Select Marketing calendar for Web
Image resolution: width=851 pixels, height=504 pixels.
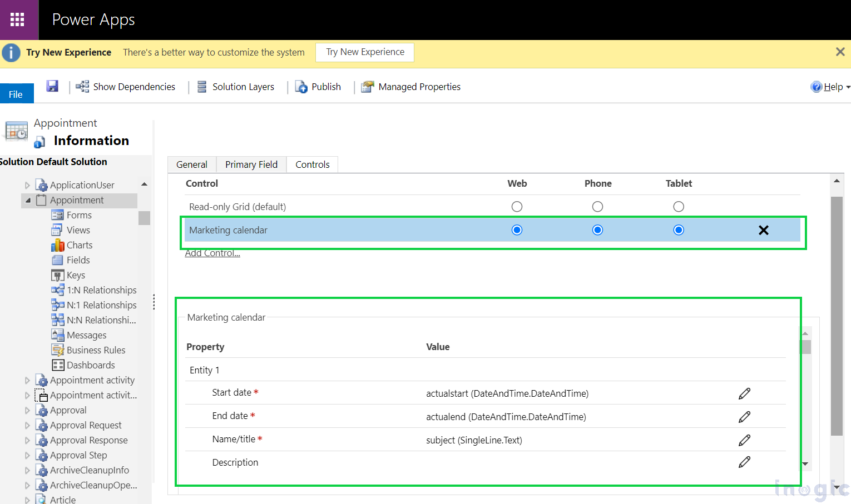tap(517, 230)
